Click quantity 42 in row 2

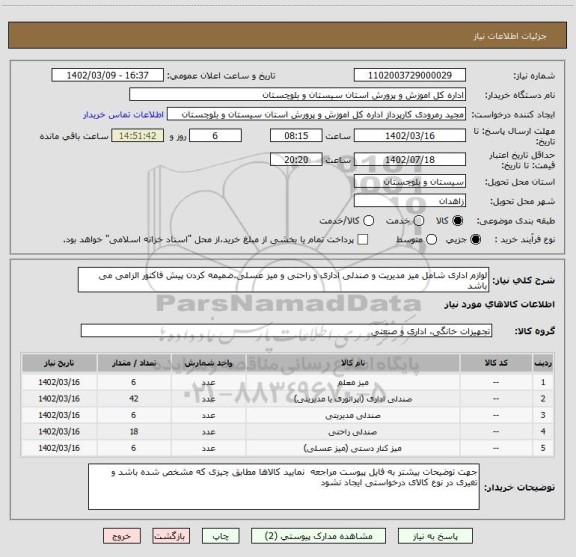[x=134, y=399]
